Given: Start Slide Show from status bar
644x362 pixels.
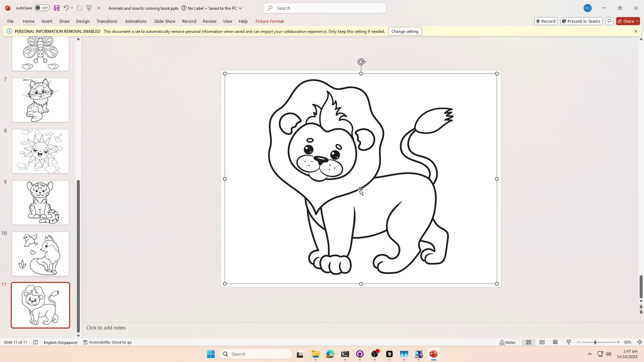Looking at the screenshot, I should pos(569,342).
